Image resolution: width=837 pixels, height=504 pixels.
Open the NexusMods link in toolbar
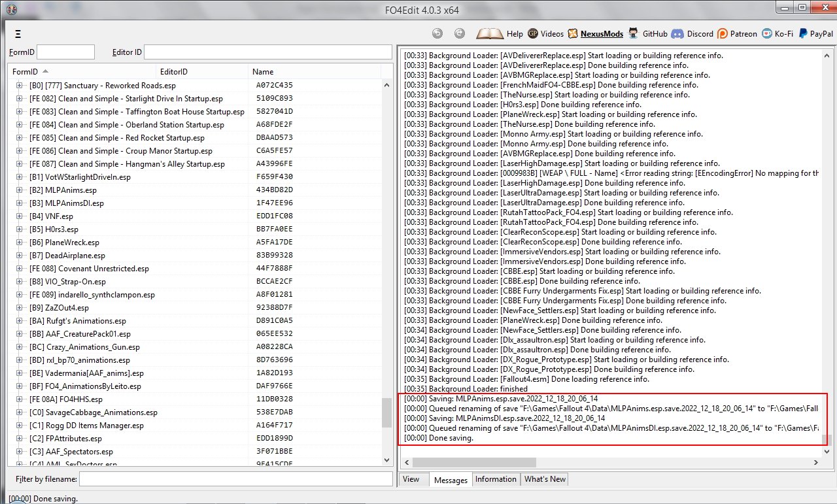pos(573,33)
